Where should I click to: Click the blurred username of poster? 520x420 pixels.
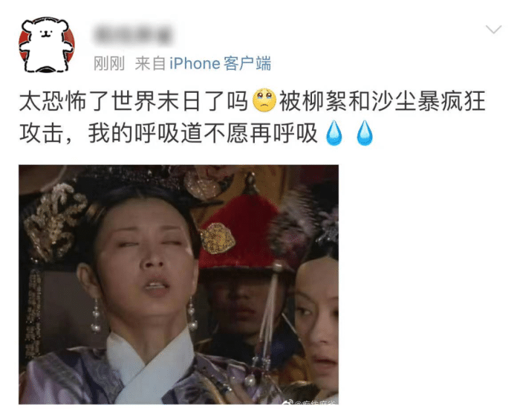(133, 34)
